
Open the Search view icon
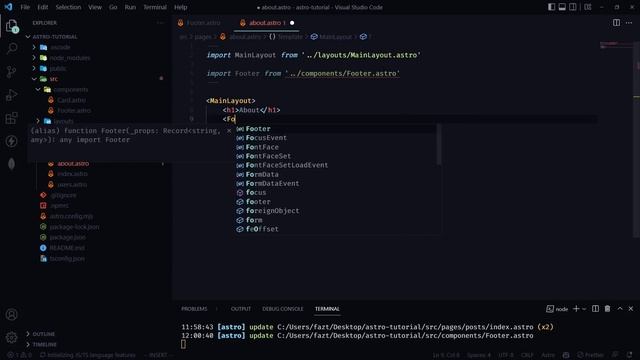click(12, 49)
